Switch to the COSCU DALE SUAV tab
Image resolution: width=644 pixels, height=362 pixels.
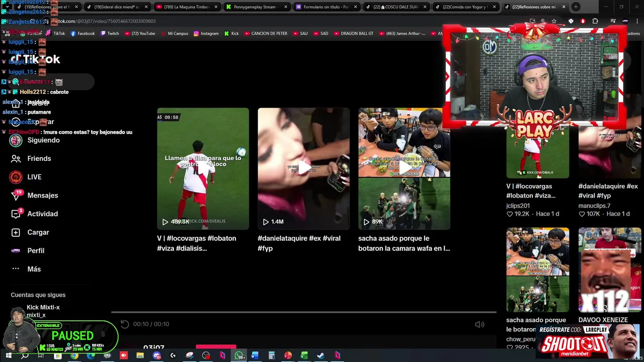pyautogui.click(x=395, y=7)
